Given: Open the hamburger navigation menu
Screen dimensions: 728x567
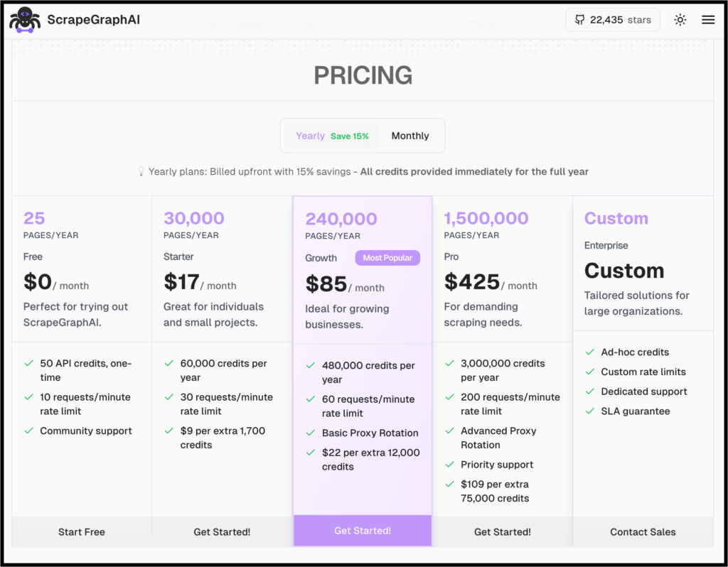Looking at the screenshot, I should click(x=708, y=19).
